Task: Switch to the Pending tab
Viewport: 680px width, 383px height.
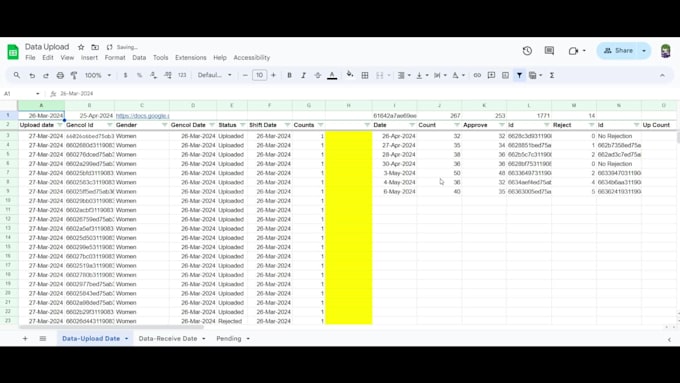Action: click(229, 338)
